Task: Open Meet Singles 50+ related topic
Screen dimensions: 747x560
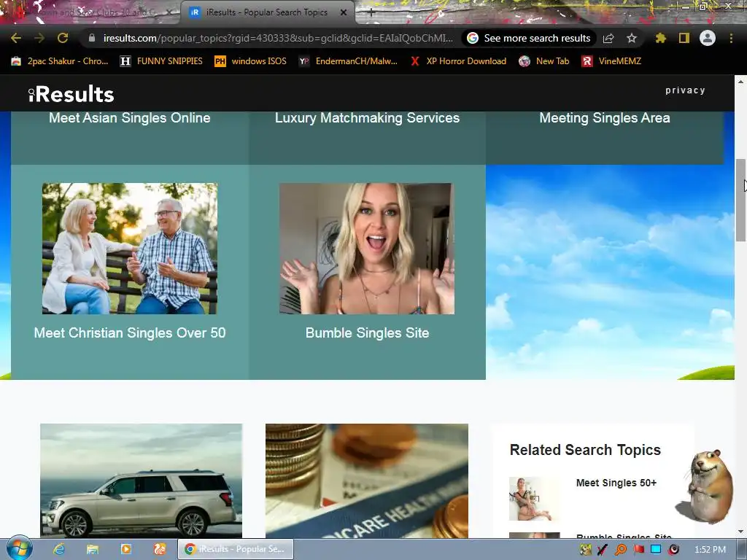Action: (616, 483)
